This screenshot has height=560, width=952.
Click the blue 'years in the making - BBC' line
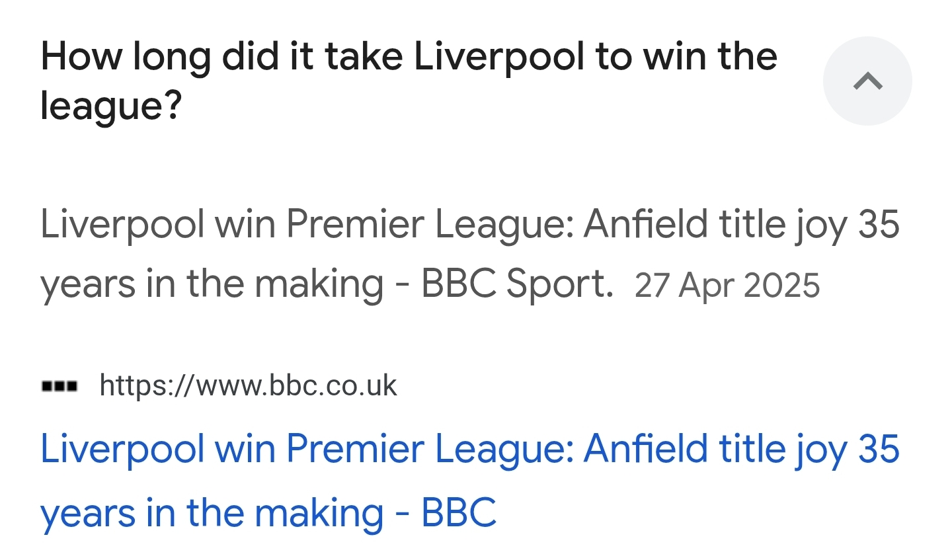pyautogui.click(x=268, y=513)
